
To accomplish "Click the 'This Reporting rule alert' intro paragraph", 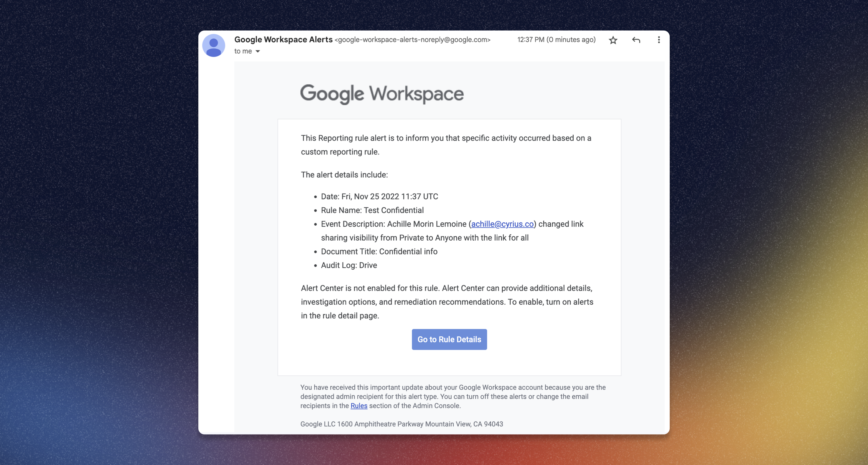I will (x=446, y=145).
